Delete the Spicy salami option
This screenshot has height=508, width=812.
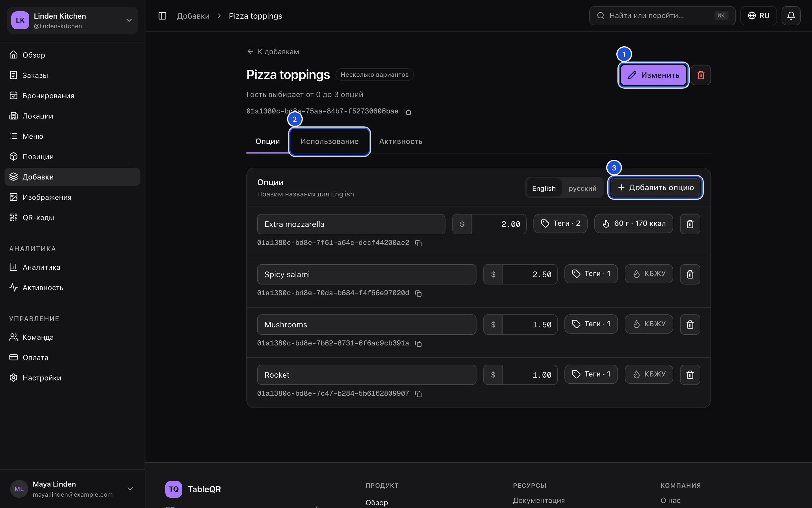(x=690, y=275)
